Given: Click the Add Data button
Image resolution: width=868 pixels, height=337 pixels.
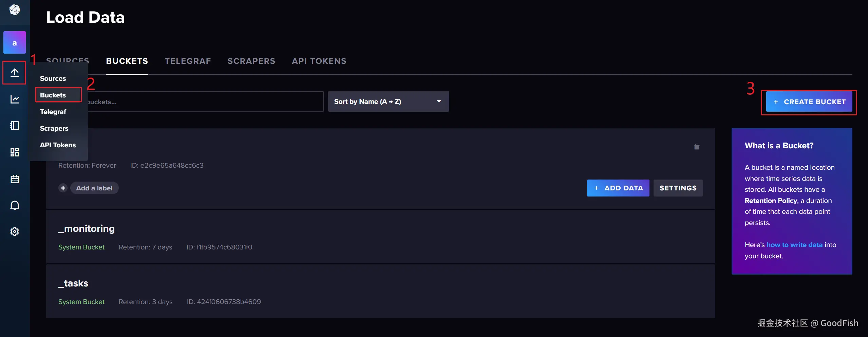Looking at the screenshot, I should coord(618,188).
